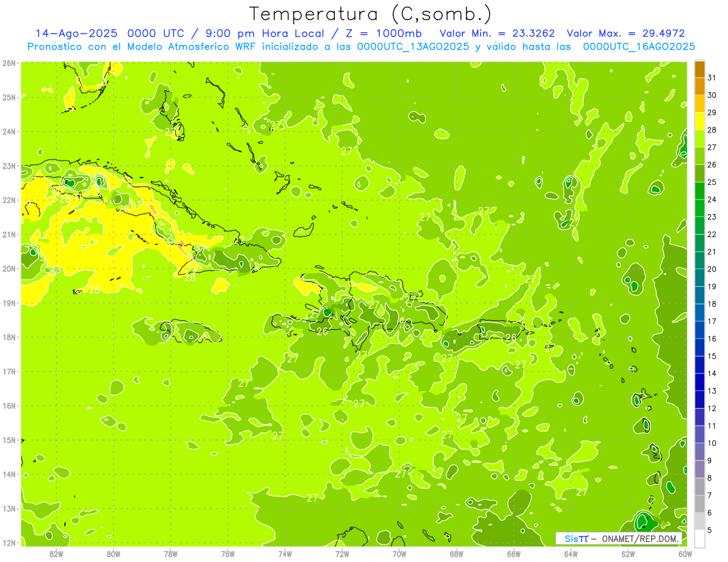Click the 26N latitude axis label
The height and width of the screenshot is (562, 728).
pos(8,63)
